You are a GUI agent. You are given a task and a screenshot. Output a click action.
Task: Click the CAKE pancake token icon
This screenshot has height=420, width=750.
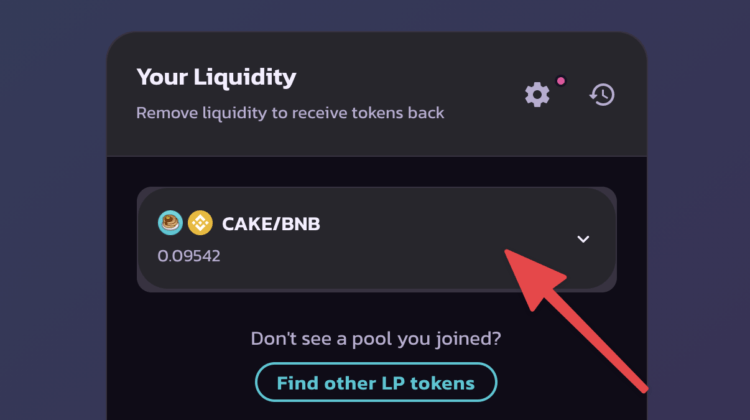pyautogui.click(x=171, y=223)
